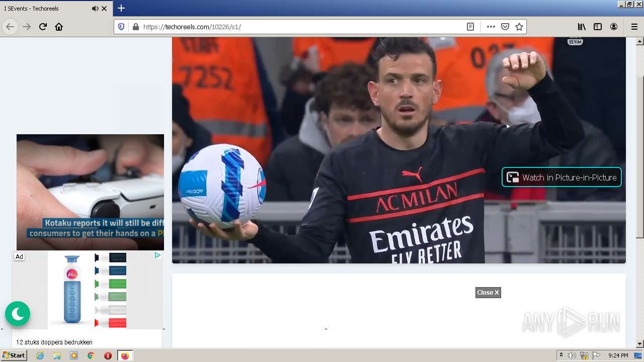
Task: Open the Windows Start menu
Action: 14,355
